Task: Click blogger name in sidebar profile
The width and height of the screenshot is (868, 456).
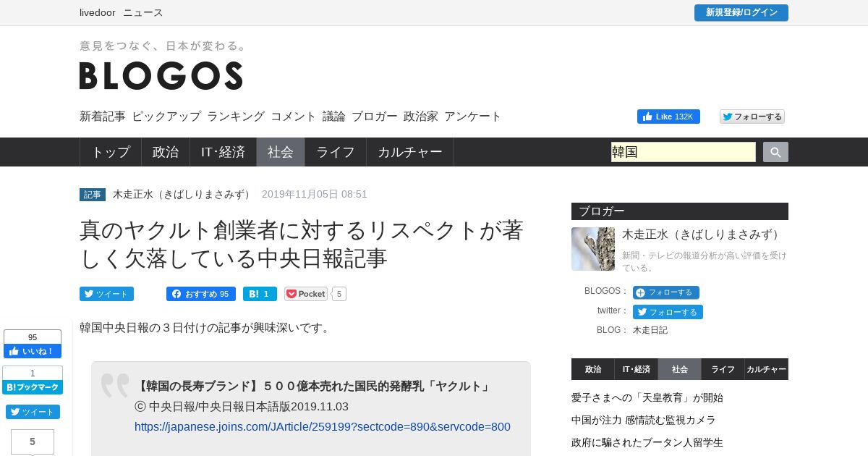Action: (x=703, y=235)
